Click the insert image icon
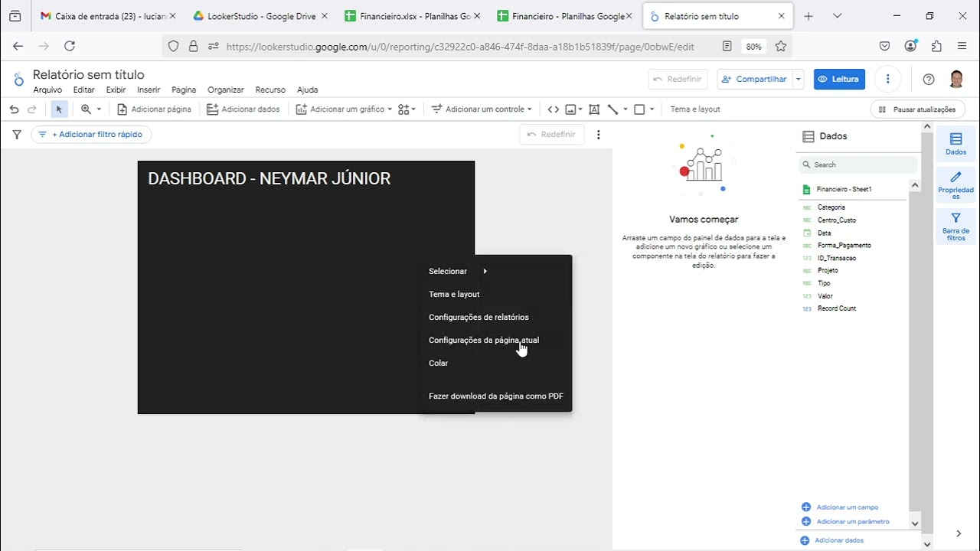The width and height of the screenshot is (980, 551). pyautogui.click(x=570, y=109)
